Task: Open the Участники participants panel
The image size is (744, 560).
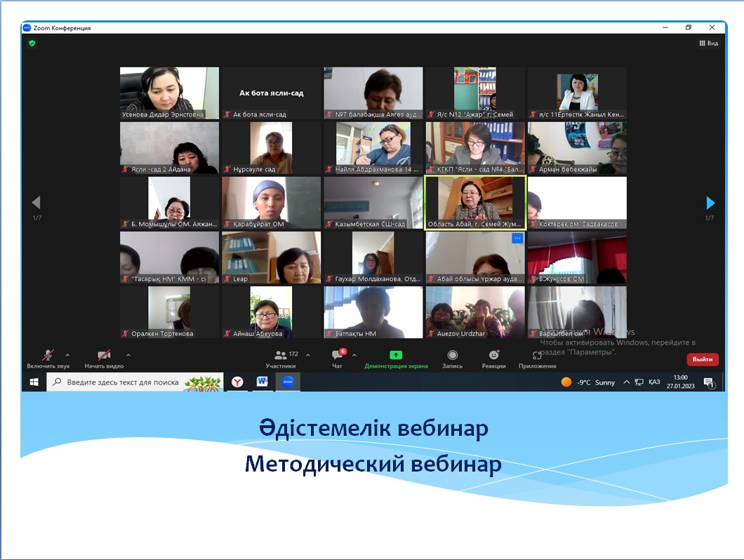Action: (x=281, y=359)
